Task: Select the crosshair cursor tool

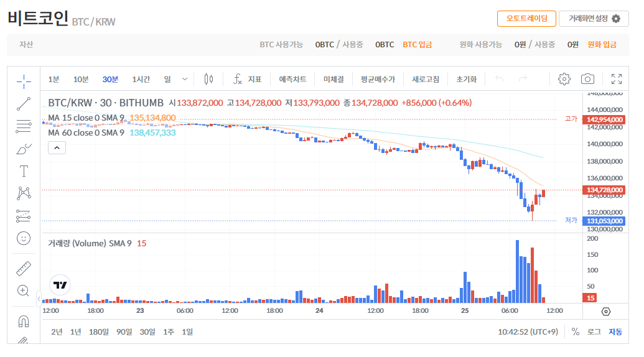Action: point(24,81)
